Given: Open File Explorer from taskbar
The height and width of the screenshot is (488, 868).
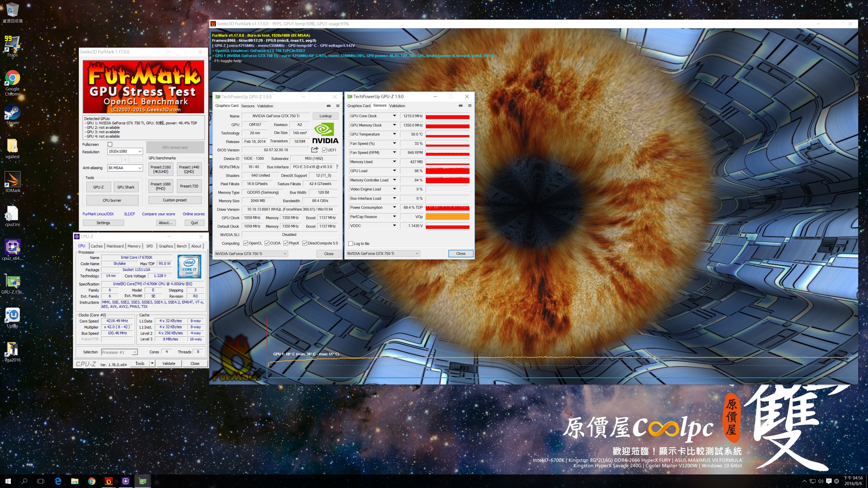Looking at the screenshot, I should (75, 481).
